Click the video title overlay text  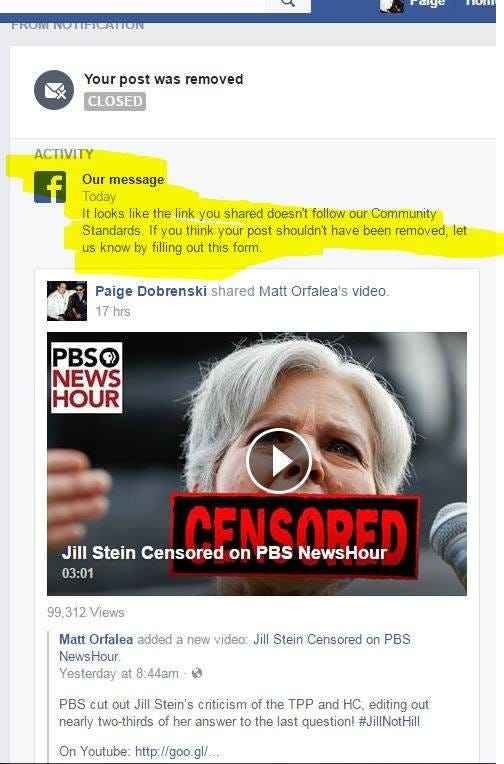click(x=224, y=553)
